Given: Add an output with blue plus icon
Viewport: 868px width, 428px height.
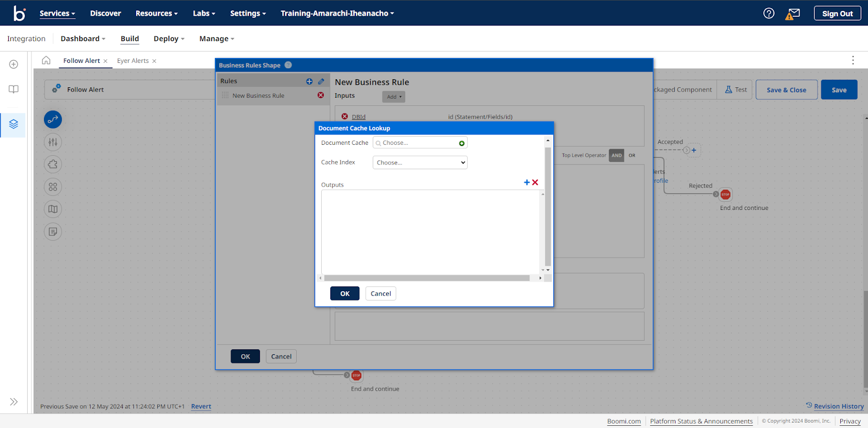Looking at the screenshot, I should tap(527, 182).
